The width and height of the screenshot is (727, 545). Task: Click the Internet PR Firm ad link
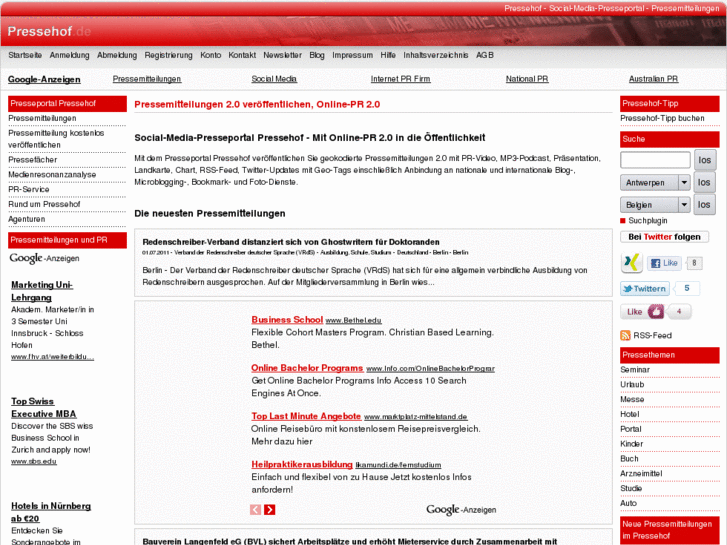tap(401, 79)
